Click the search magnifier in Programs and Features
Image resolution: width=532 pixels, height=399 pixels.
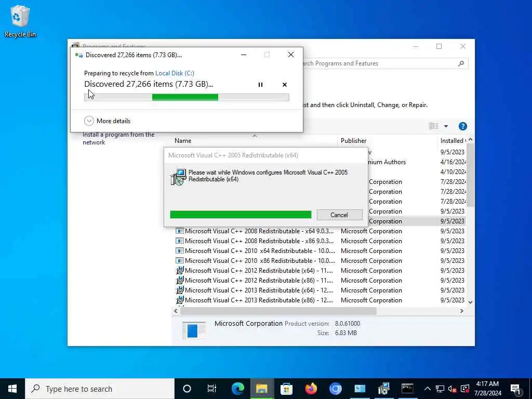pos(461,63)
